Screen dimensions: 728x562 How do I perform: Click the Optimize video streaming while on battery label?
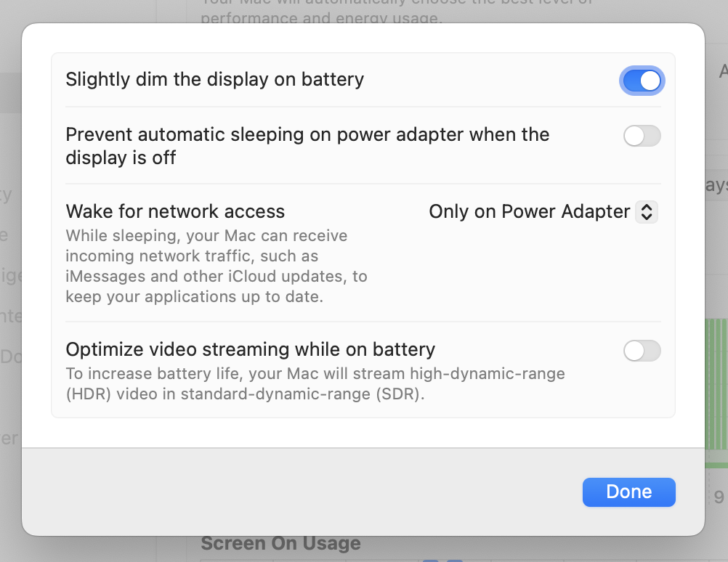click(250, 349)
